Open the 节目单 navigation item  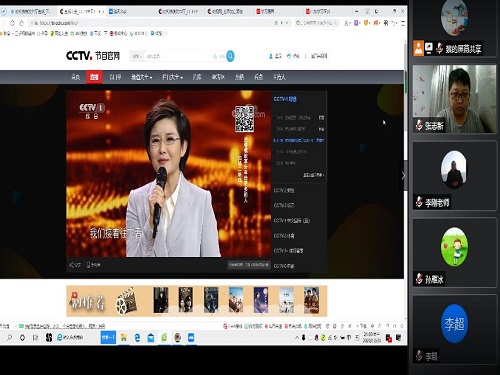pos(115,77)
